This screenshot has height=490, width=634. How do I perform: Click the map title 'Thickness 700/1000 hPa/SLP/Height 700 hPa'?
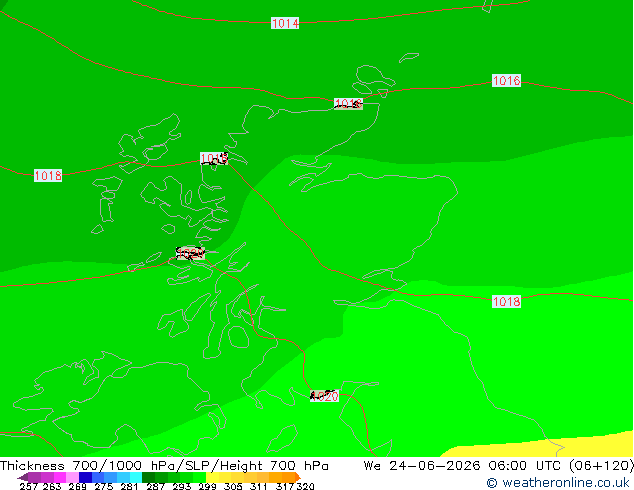point(164,466)
